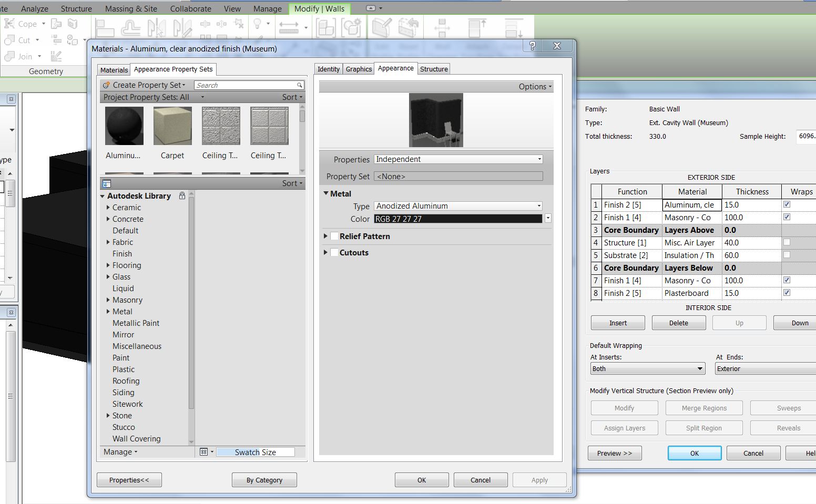Switch to the Graphics tab
Screen dimensions: 816x504
pyautogui.click(x=359, y=69)
